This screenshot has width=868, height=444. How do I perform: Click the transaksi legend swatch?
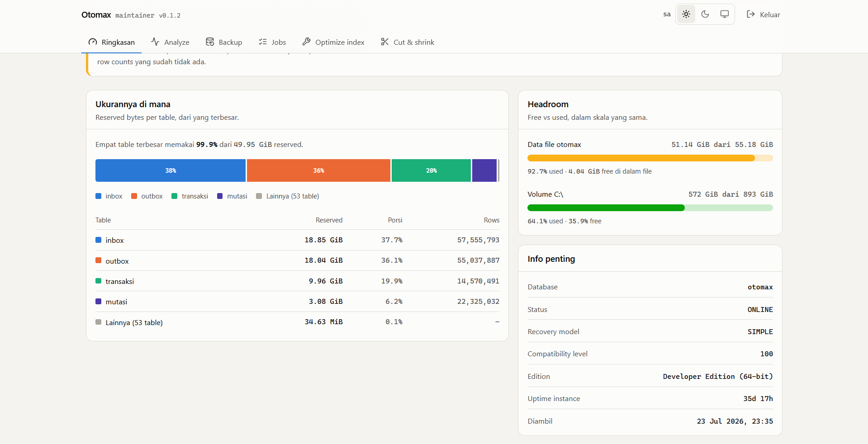click(x=174, y=196)
